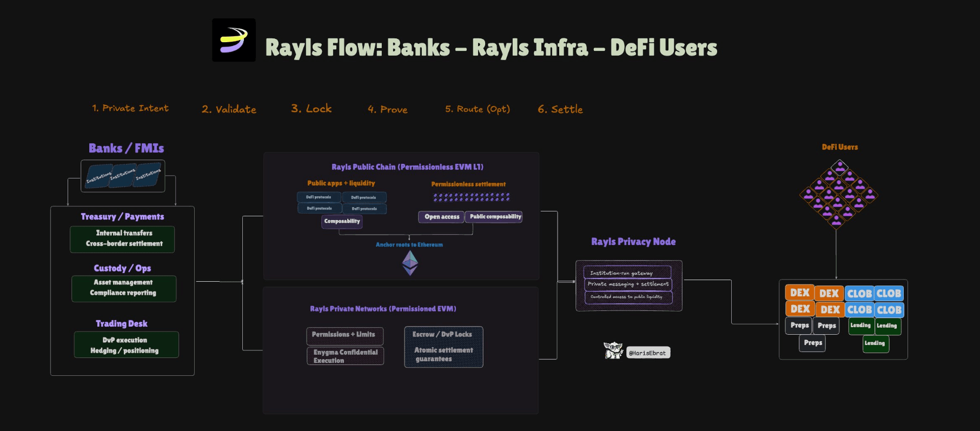Select step '2. Validate'
This screenshot has height=431, width=980.
[229, 109]
